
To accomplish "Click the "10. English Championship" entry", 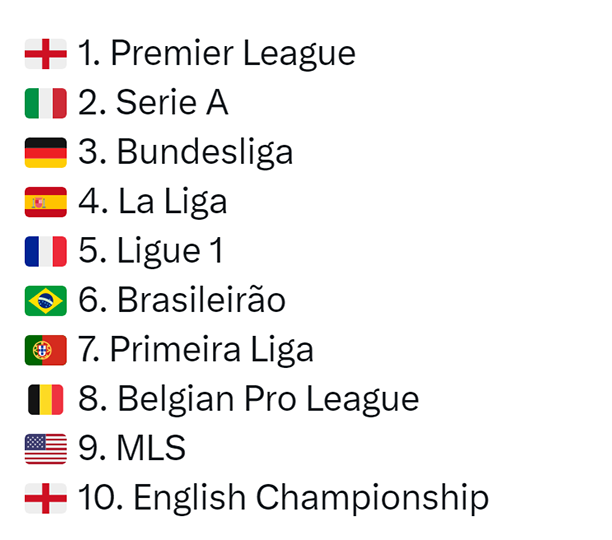I will pos(283,498).
